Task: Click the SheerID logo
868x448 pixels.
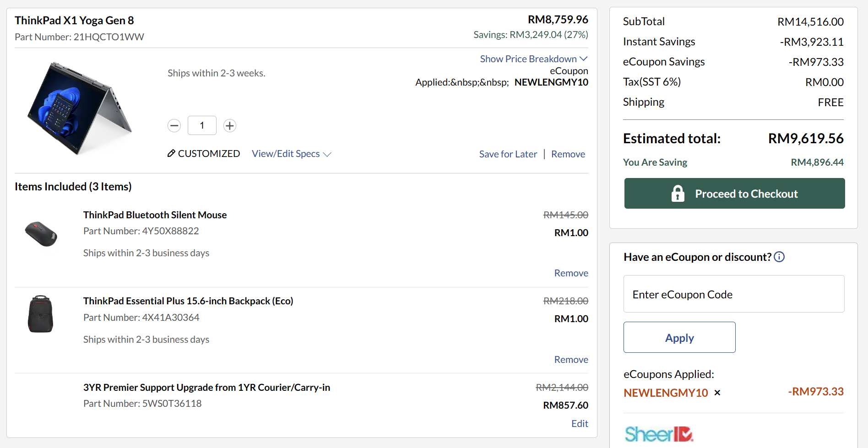Action: (x=659, y=434)
